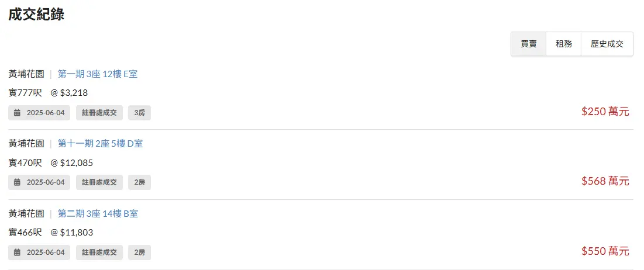Click the $568 萬元 price
The width and height of the screenshot is (644, 270).
pos(605,181)
